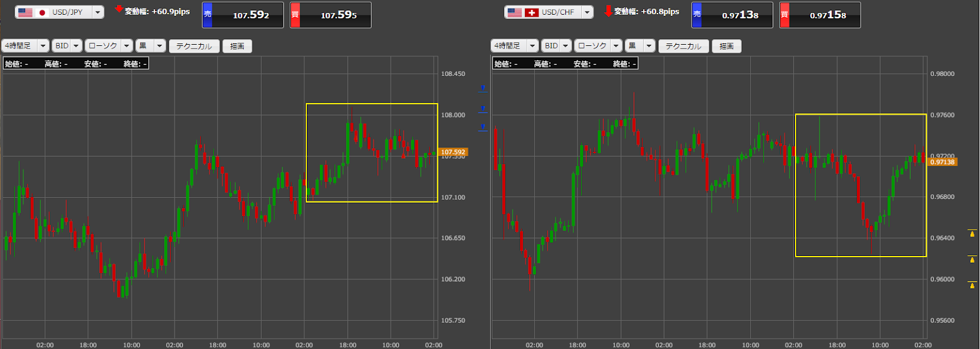This screenshot has width=980, height=349.
Task: Open 描画 drawing tools on USD/CHF chart
Action: [x=726, y=46]
